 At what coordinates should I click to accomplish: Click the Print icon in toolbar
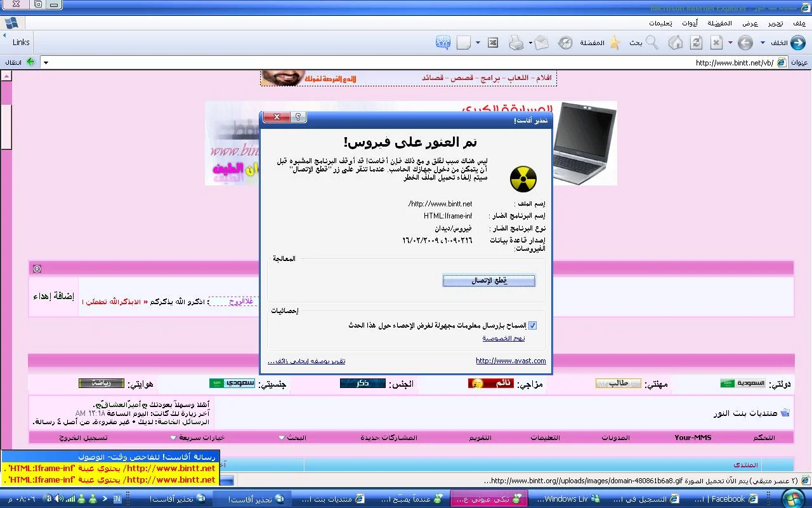(x=516, y=43)
